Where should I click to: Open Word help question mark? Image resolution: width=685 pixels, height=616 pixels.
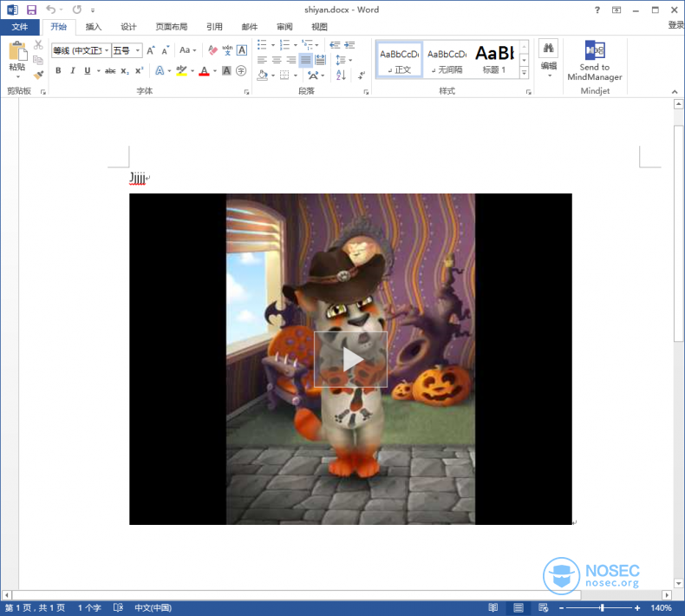[597, 10]
